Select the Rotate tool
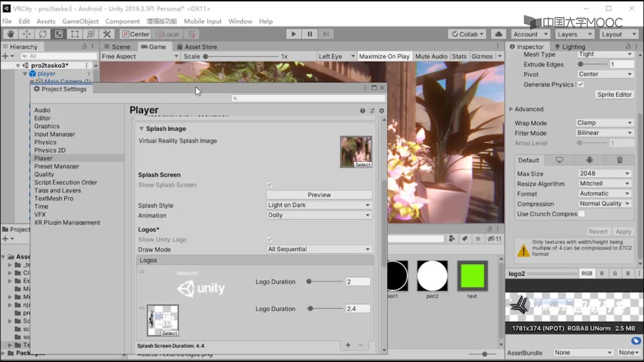This screenshot has height=362, width=644. tap(43, 34)
